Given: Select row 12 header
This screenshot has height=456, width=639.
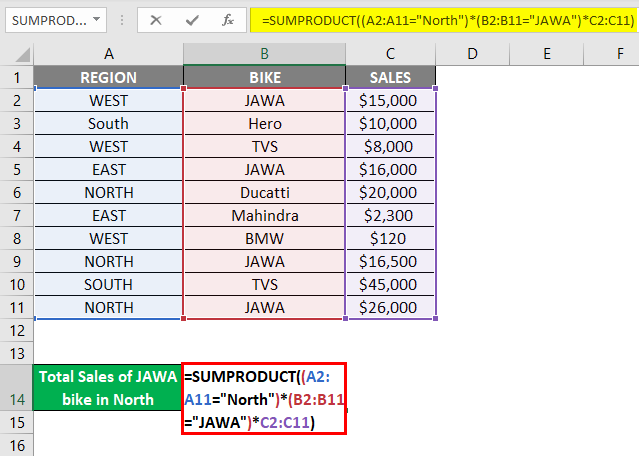Looking at the screenshot, I should coord(17,330).
